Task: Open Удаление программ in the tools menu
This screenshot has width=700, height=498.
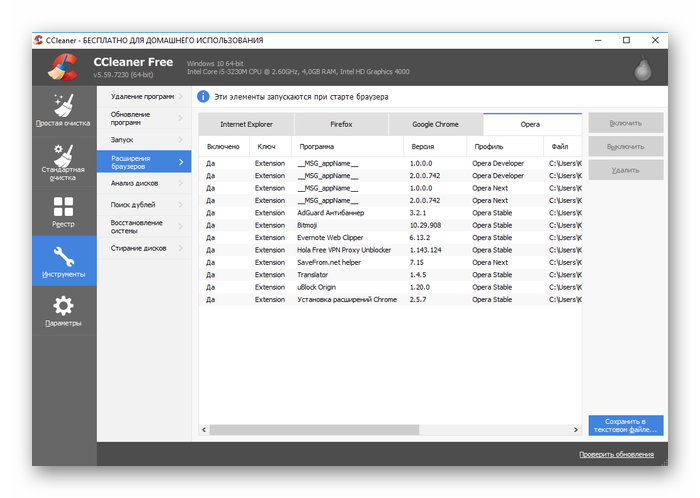Action: coord(144,96)
